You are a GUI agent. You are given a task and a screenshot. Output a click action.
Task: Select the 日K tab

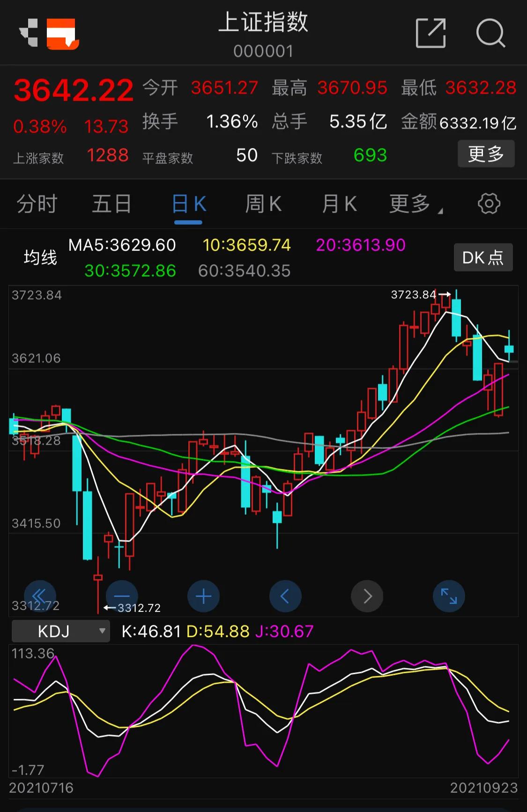pyautogui.click(x=189, y=204)
